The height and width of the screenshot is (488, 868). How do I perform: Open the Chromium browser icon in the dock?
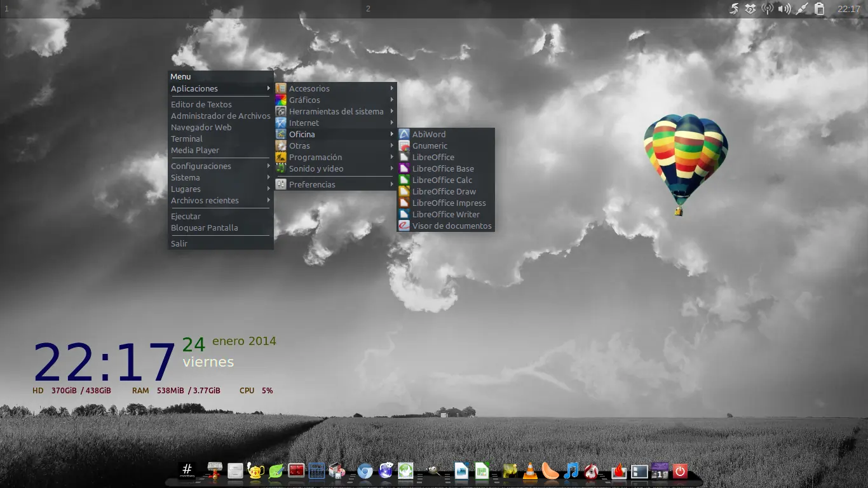click(x=365, y=471)
